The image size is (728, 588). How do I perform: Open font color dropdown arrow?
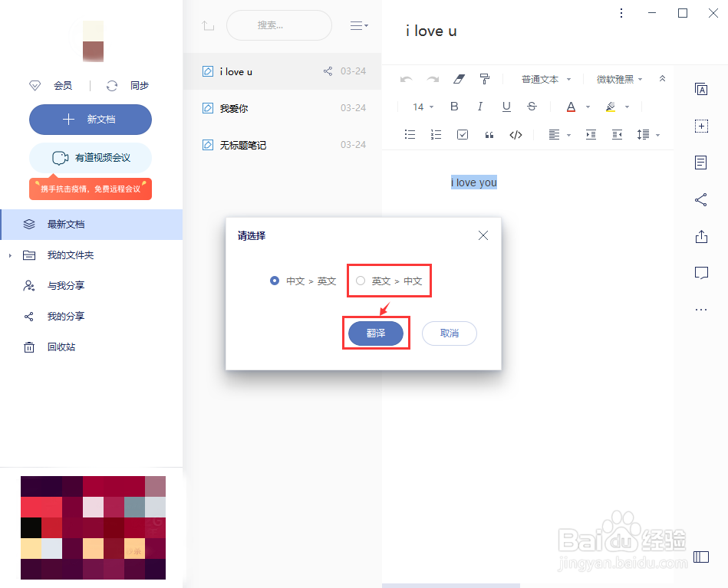[x=588, y=107]
